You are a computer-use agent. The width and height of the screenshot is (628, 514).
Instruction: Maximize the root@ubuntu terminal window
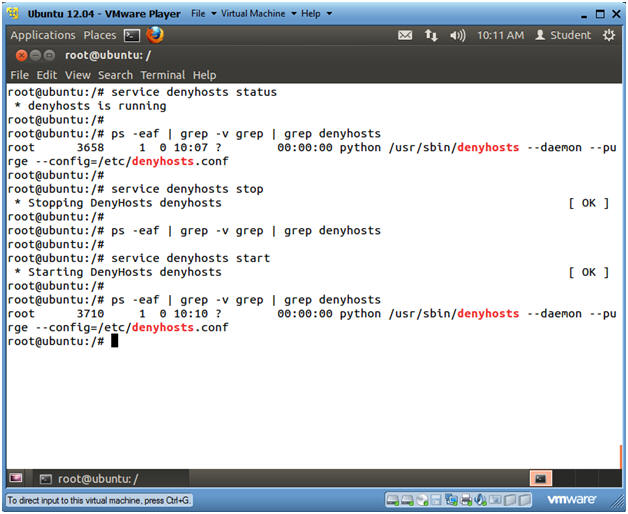tap(49, 55)
